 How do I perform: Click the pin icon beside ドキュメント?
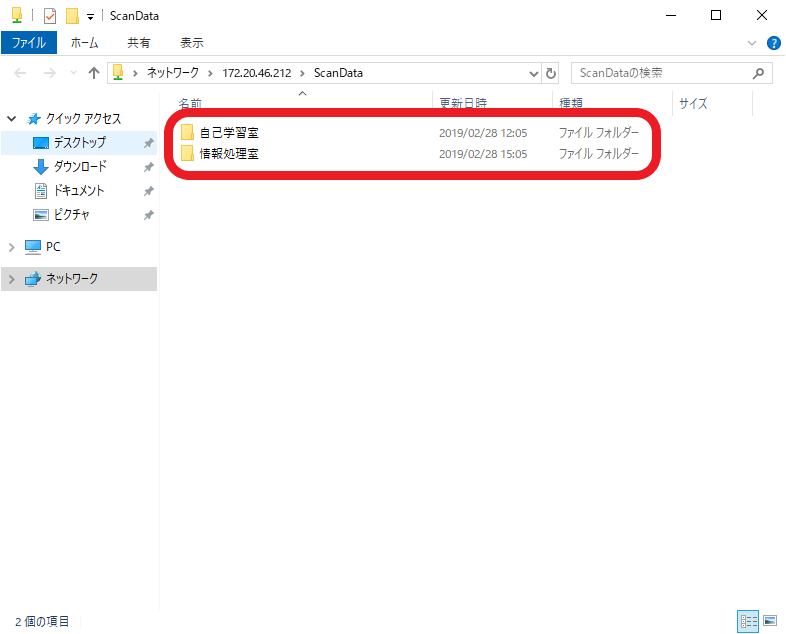pyautogui.click(x=148, y=191)
